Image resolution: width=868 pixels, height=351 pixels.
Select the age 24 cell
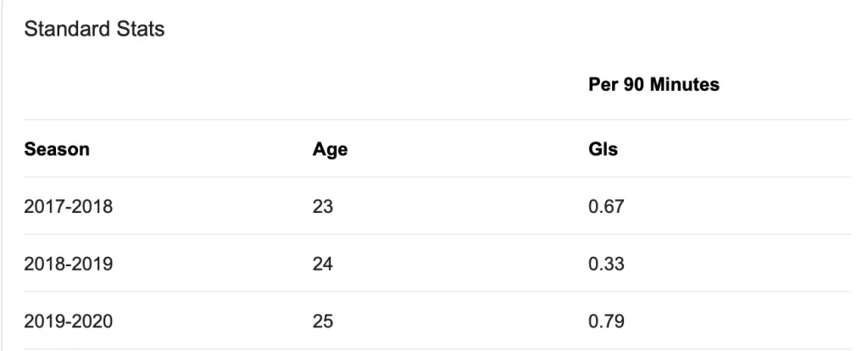tap(323, 264)
